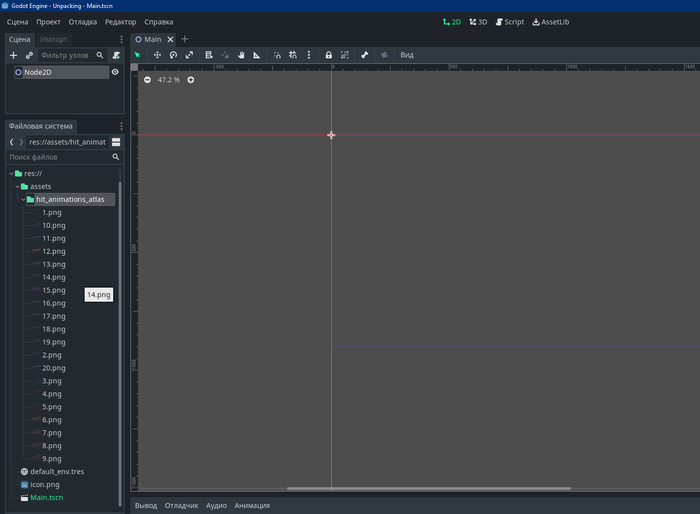Click the viewport horizontal scrollbar

click(429, 489)
